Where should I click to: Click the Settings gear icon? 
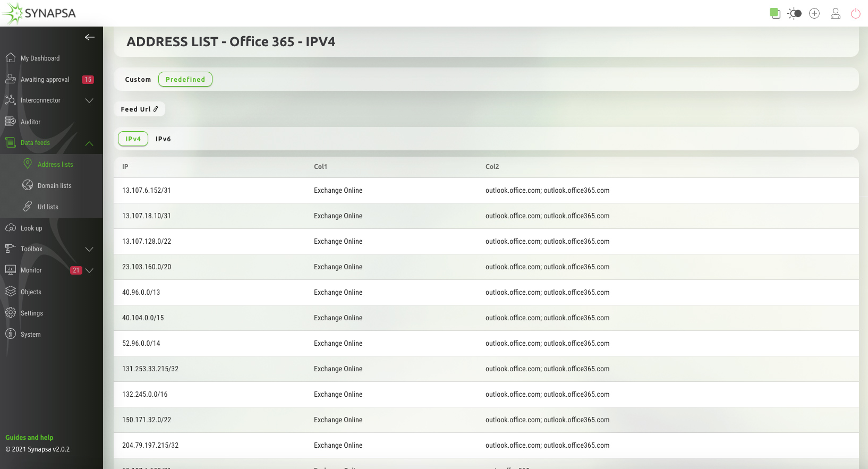pyautogui.click(x=10, y=312)
